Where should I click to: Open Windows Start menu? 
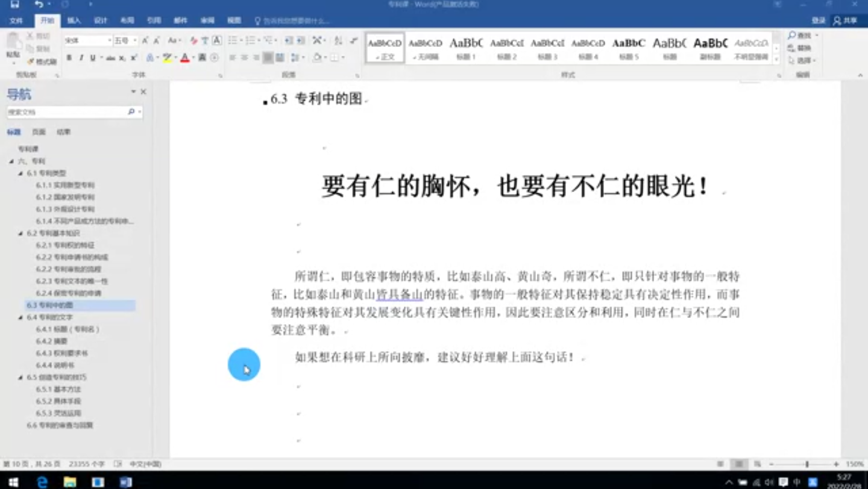point(13,482)
